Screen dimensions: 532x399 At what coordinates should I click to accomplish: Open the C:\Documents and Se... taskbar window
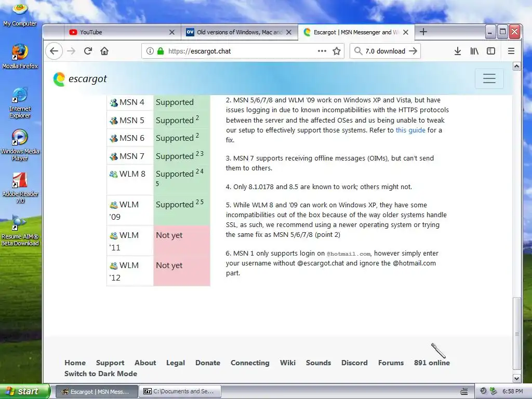[180, 392]
